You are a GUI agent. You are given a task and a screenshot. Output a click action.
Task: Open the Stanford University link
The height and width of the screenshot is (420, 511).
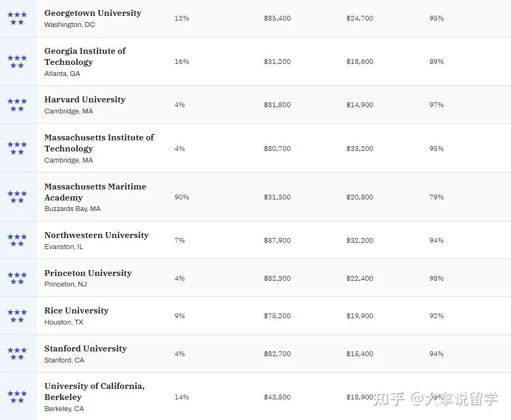click(85, 349)
